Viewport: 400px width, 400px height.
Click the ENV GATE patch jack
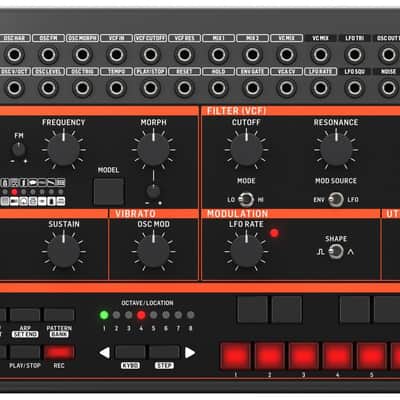click(x=252, y=88)
